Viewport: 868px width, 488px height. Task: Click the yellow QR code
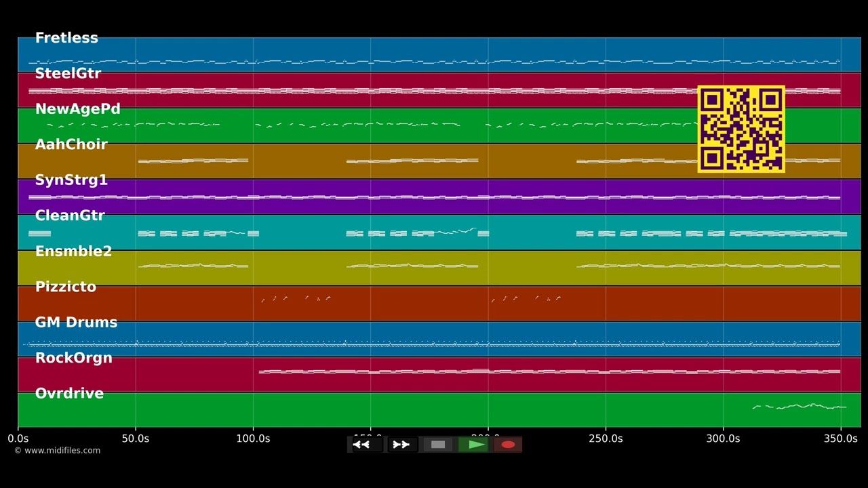click(741, 129)
